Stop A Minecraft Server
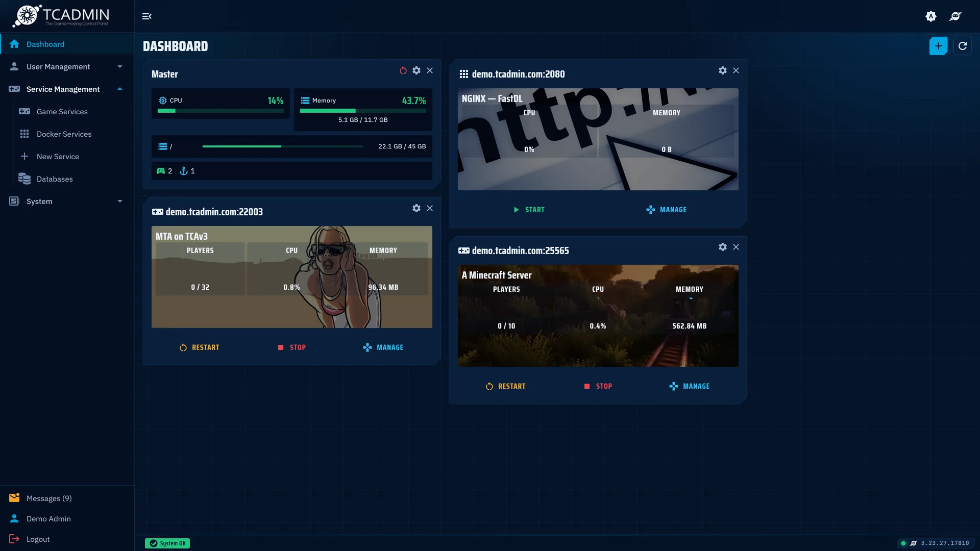This screenshot has width=980, height=551. 598,386
